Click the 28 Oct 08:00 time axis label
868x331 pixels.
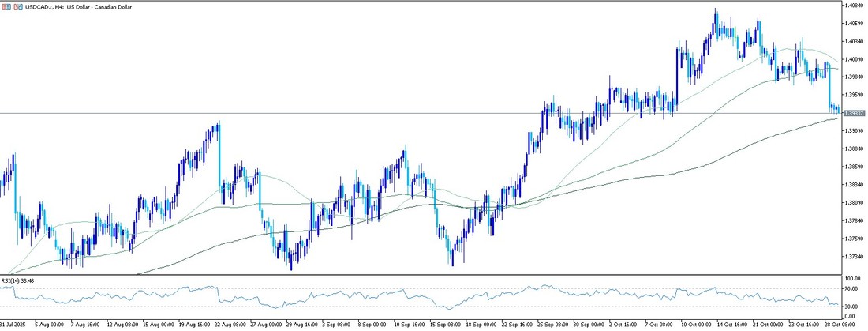pyautogui.click(x=839, y=325)
